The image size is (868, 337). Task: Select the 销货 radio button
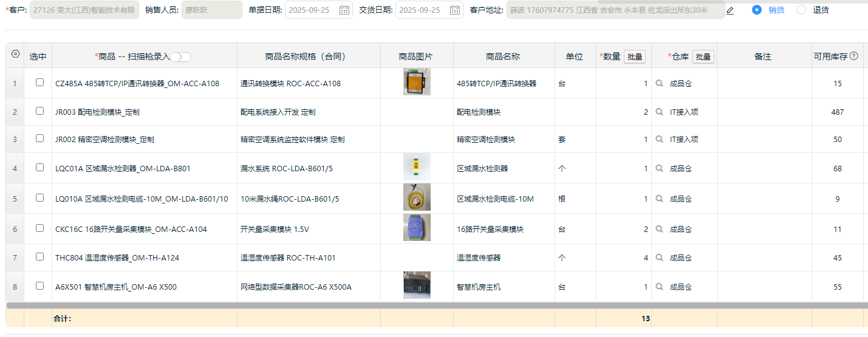coord(756,10)
